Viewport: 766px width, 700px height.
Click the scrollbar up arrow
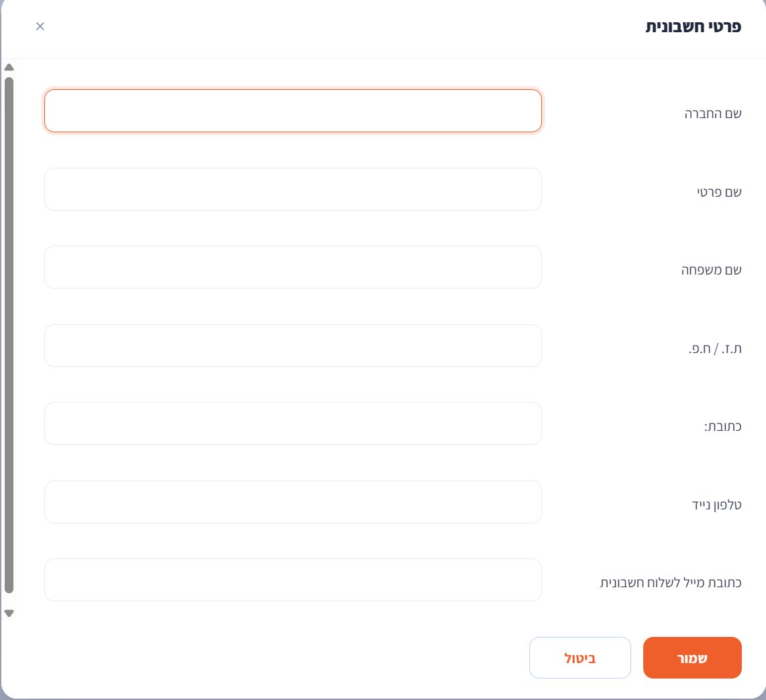pos(9,68)
